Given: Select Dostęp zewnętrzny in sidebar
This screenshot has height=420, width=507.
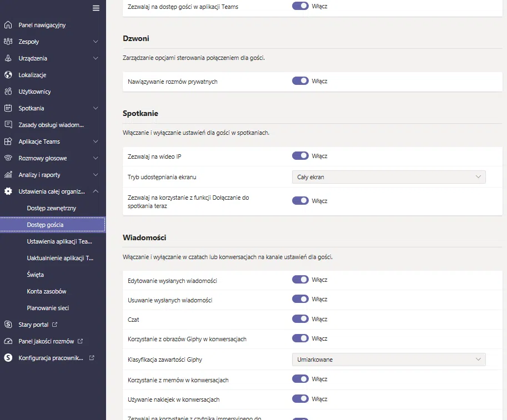Looking at the screenshot, I should pyautogui.click(x=52, y=208).
